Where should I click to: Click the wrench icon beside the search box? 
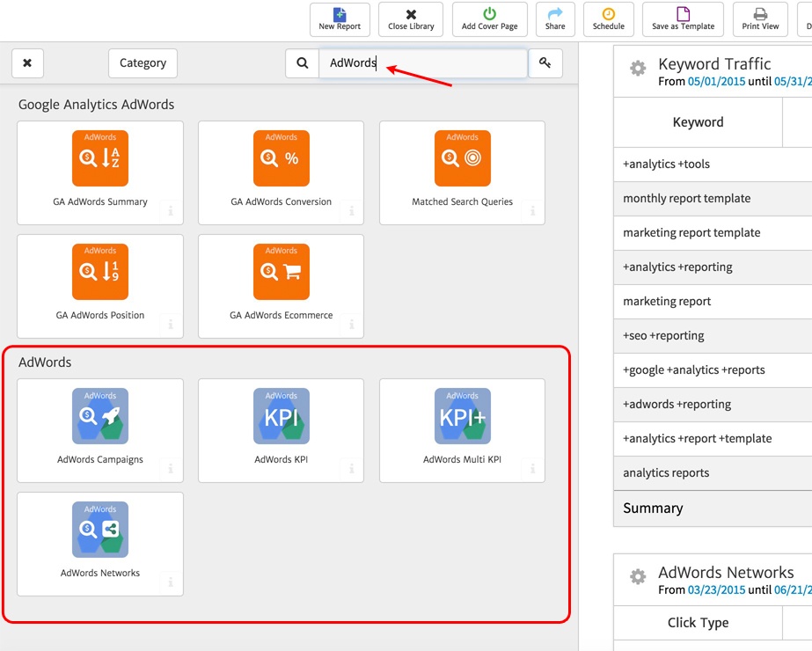545,63
